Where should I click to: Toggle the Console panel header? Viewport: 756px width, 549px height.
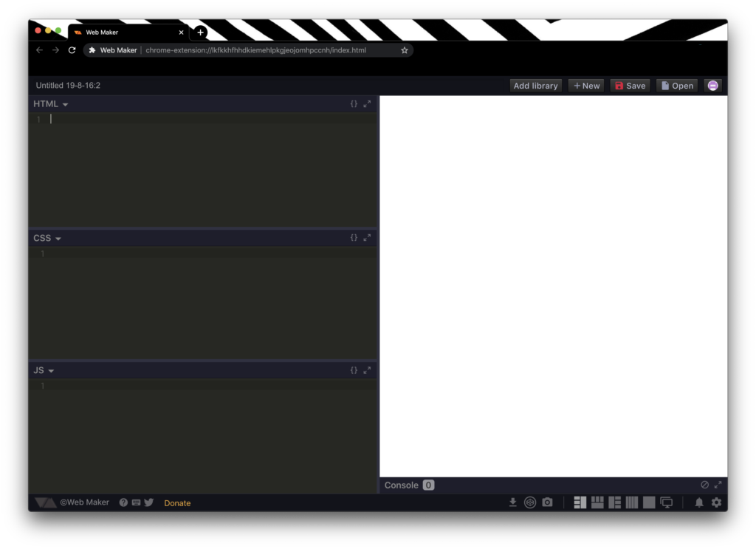pos(554,485)
